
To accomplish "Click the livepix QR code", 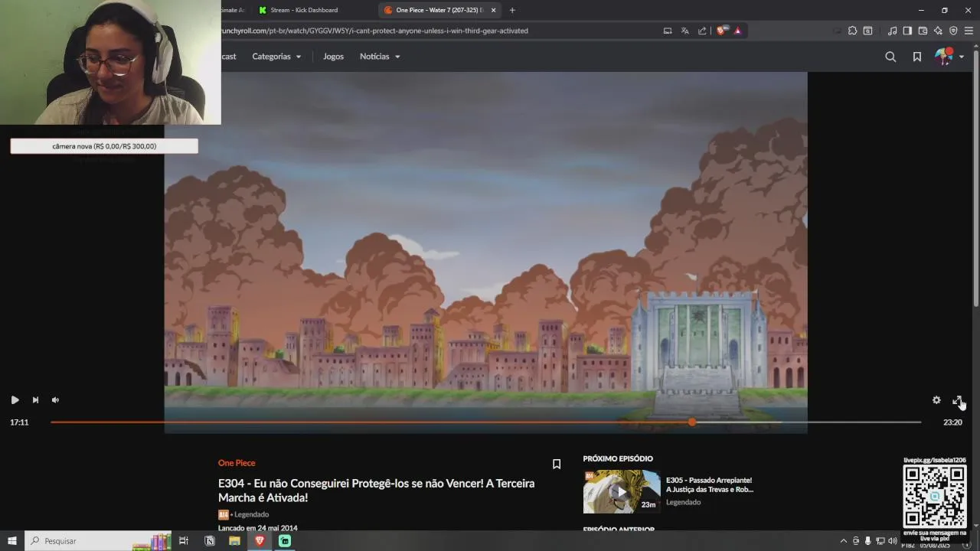I will (x=934, y=497).
